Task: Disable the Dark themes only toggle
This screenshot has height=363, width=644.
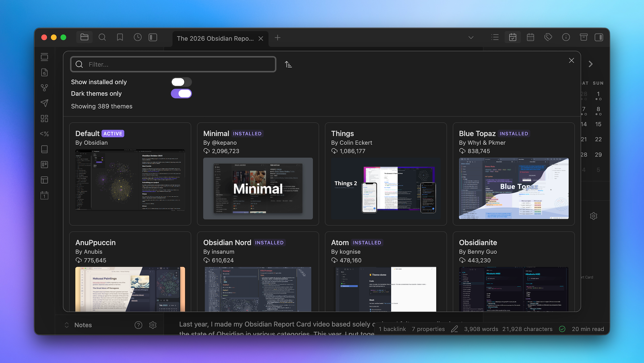Action: [181, 94]
